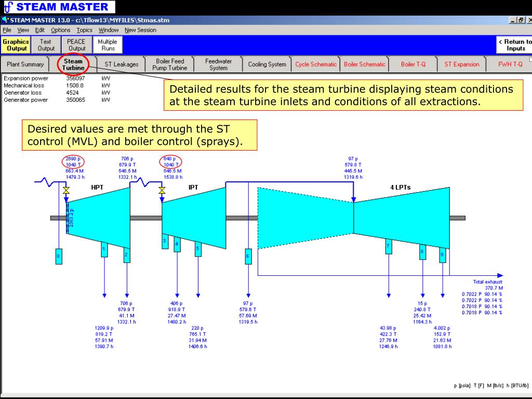Click LPT extraction box number 9

(443, 255)
